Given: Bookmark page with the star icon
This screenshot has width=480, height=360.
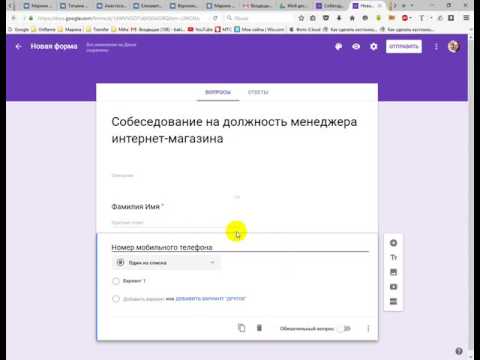Looking at the screenshot, I should [301, 18].
